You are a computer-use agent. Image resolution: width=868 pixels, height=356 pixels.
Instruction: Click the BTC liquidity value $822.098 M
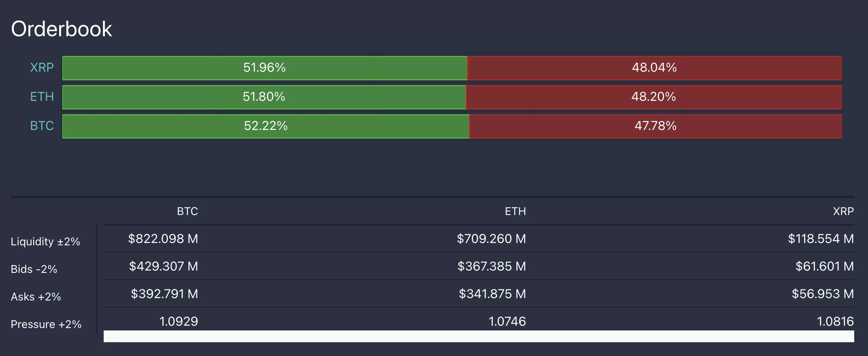click(x=163, y=239)
